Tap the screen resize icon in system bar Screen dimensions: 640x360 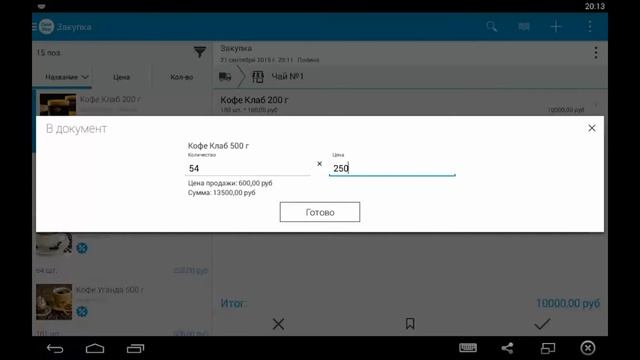548,348
